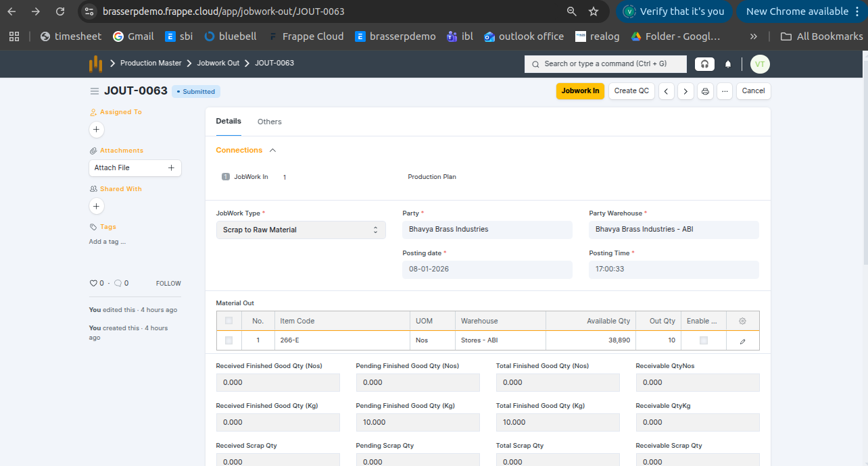Open Jobwork Out in the breadcrumb

218,63
